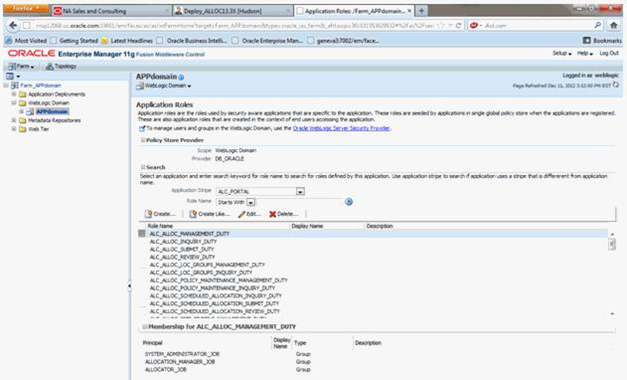The height and width of the screenshot is (380, 627).
Task: Click the Description column header in roles table
Action: click(379, 226)
